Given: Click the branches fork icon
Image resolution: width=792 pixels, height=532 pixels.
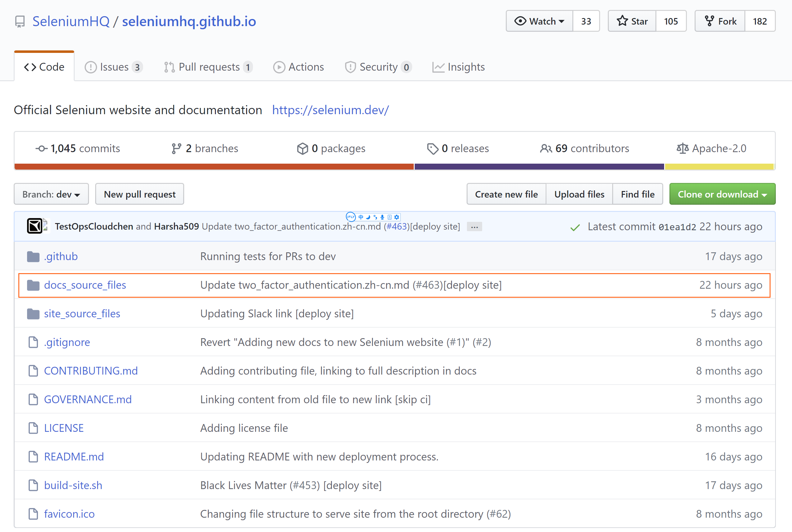Looking at the screenshot, I should pos(176,149).
